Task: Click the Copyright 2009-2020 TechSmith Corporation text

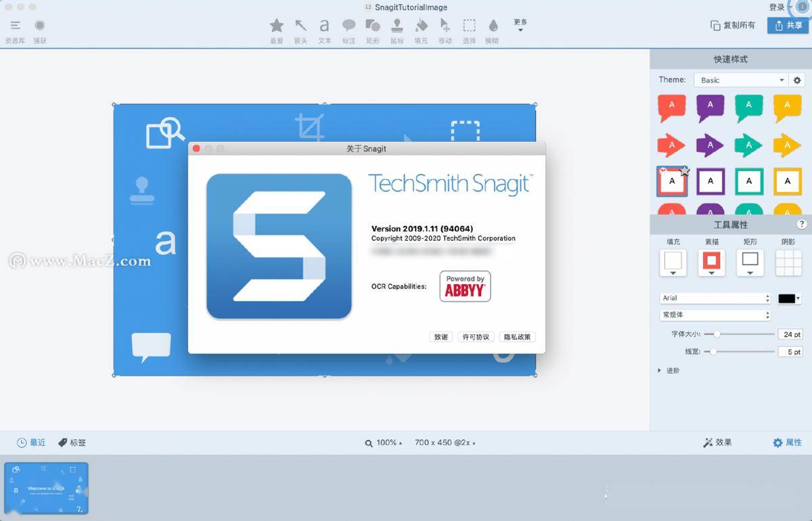Action: click(x=443, y=238)
